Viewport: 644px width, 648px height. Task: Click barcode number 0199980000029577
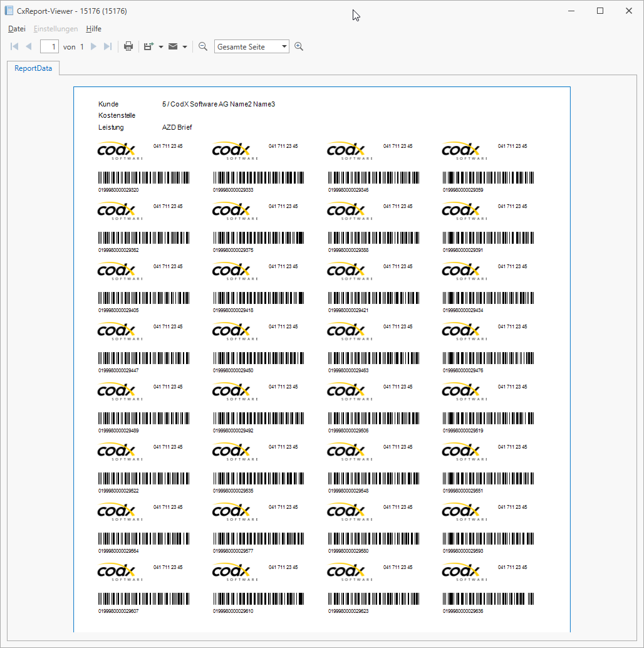coord(233,551)
